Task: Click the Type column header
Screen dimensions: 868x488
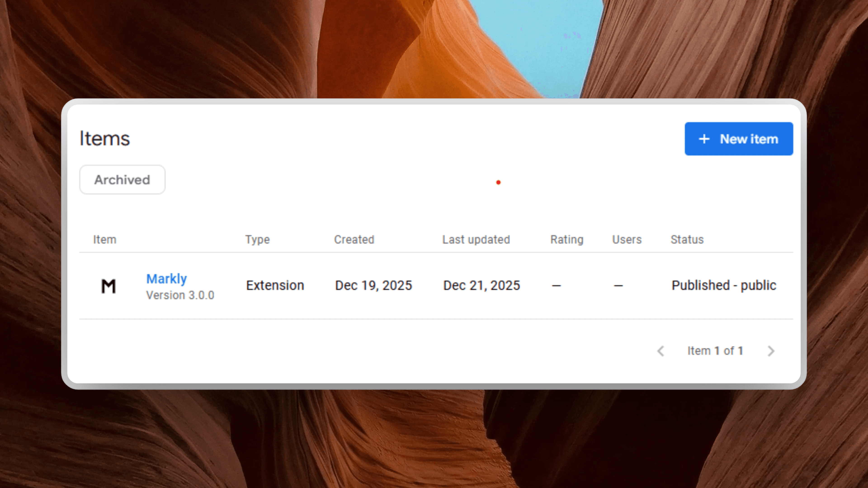Action: tap(257, 239)
